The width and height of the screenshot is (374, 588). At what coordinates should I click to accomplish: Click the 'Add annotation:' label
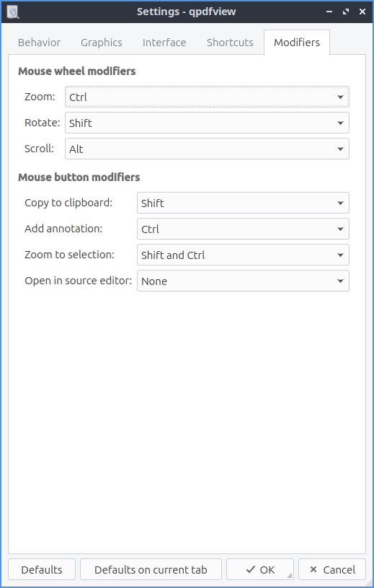point(63,229)
